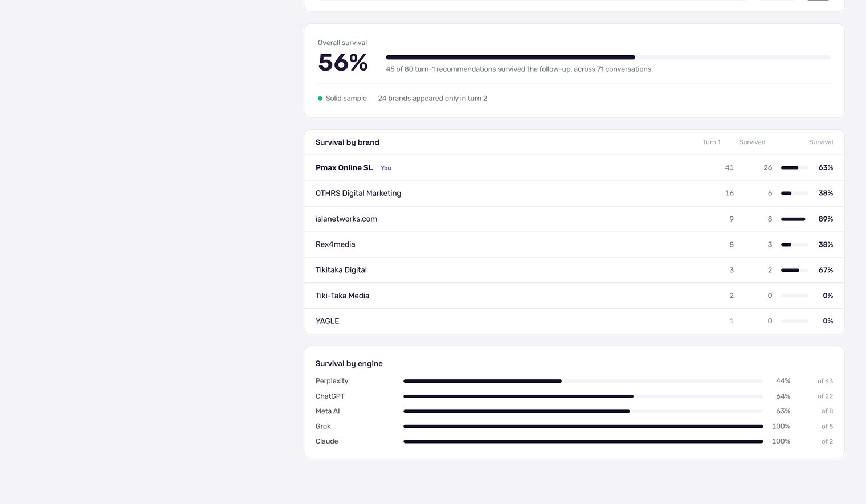Click the 'Survival' column header

pos(821,142)
